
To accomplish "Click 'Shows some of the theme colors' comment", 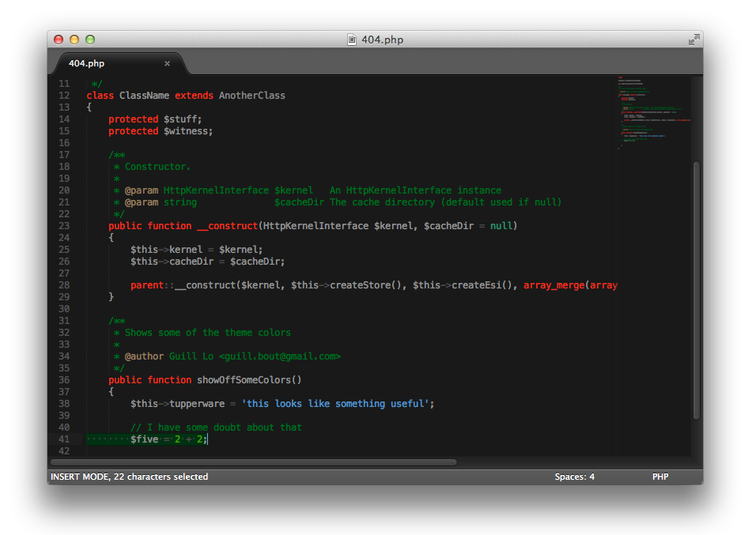I will click(x=208, y=333).
